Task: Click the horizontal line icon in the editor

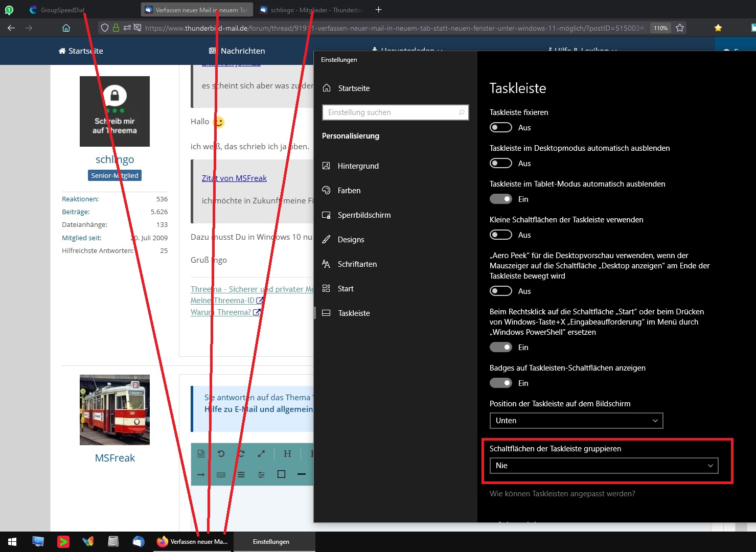Action: (302, 474)
